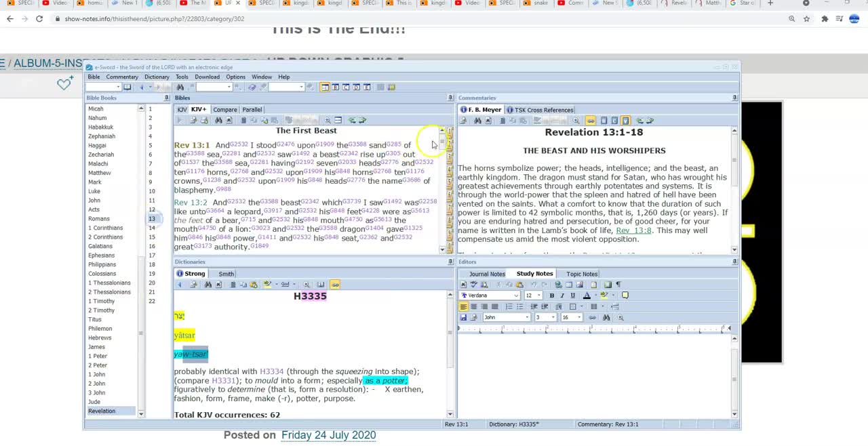The height and width of the screenshot is (446, 868).
Task: Pin the Dictionaries pane
Action: point(450,262)
